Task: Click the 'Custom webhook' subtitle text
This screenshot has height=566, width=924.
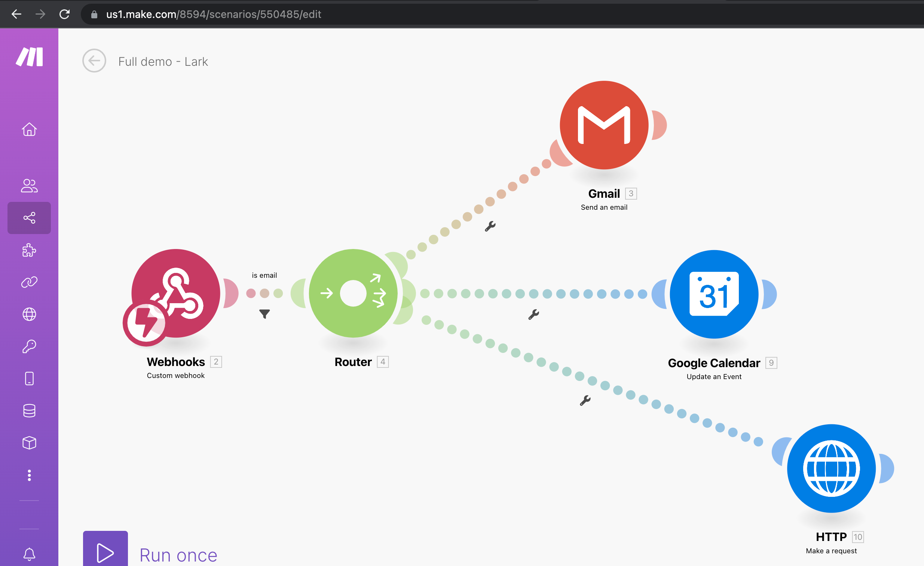Action: pos(176,376)
